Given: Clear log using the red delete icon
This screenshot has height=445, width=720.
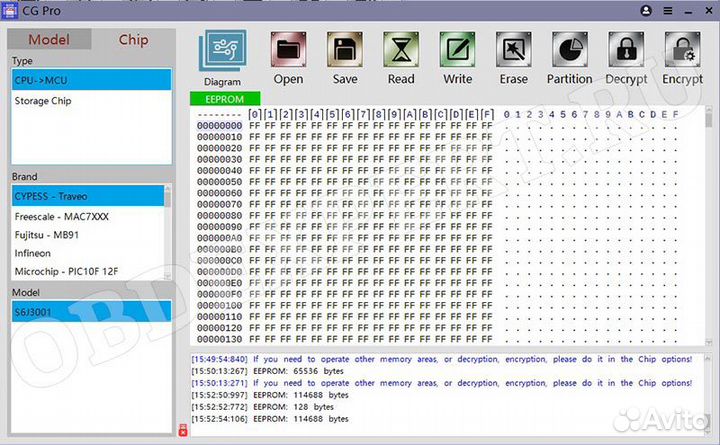Looking at the screenshot, I should click(183, 430).
